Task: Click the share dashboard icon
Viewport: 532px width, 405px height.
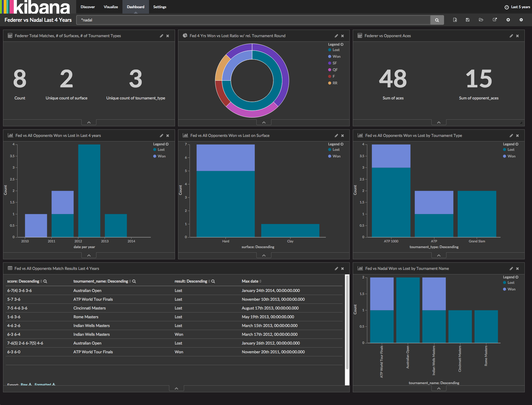Action: tap(495, 20)
